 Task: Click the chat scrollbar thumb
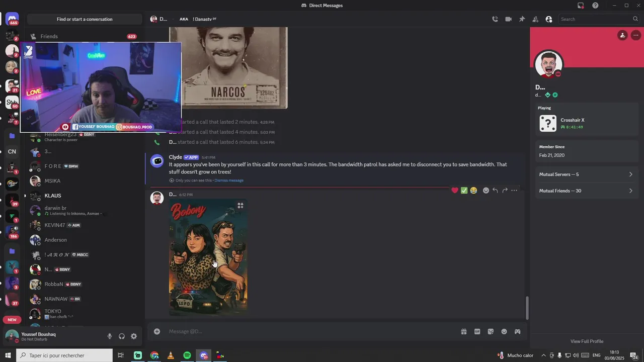click(x=527, y=308)
